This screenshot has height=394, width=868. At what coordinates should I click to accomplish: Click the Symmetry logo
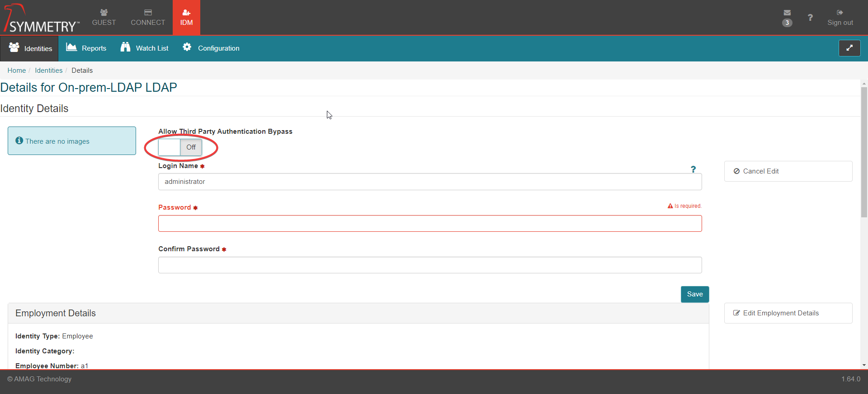(42, 19)
